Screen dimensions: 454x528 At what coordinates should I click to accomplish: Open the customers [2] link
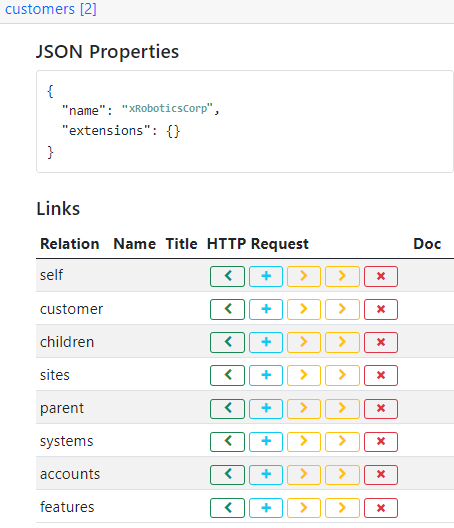click(51, 9)
